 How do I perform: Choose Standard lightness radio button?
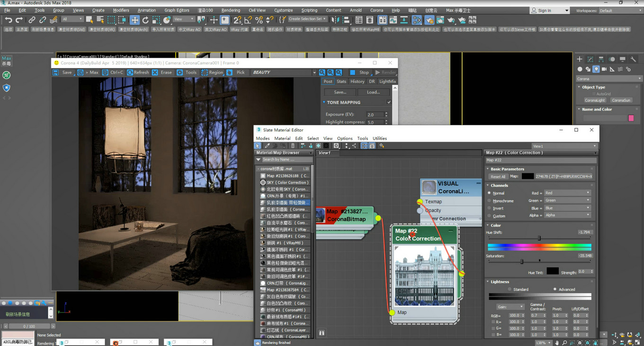(x=510, y=289)
